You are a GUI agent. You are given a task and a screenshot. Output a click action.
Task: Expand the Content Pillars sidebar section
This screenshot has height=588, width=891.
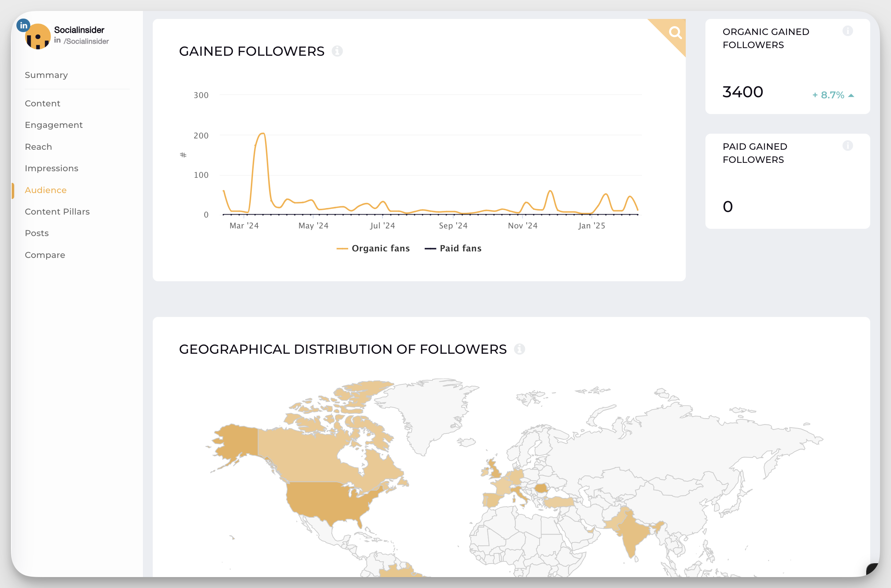point(57,211)
